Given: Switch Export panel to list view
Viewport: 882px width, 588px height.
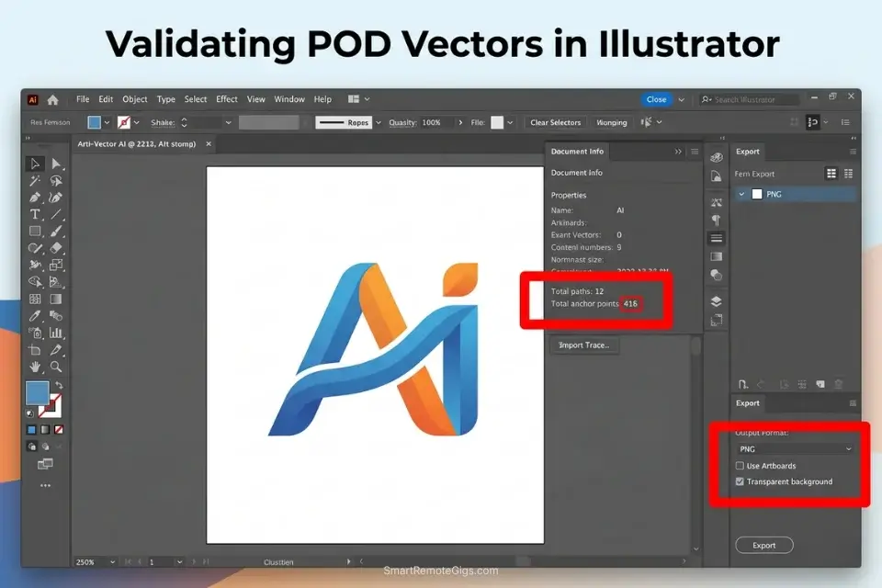Looking at the screenshot, I should (x=848, y=174).
